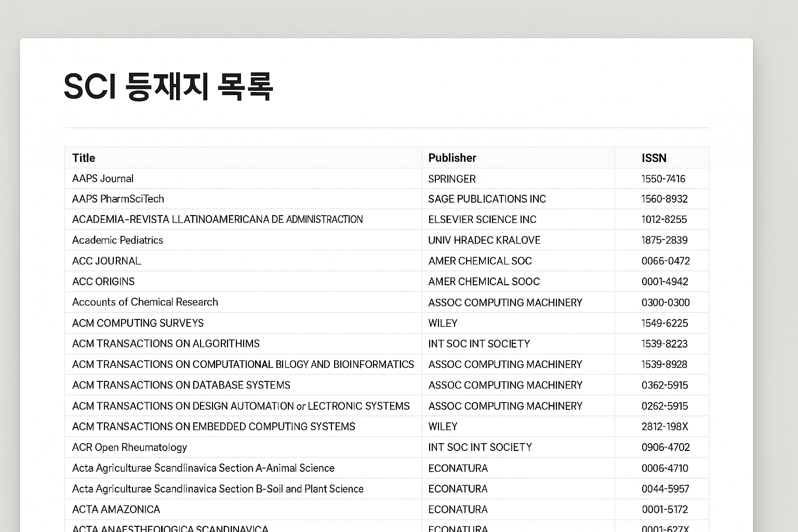The height and width of the screenshot is (532, 798).
Task: Click ISSN 0066-0472
Action: tap(666, 261)
